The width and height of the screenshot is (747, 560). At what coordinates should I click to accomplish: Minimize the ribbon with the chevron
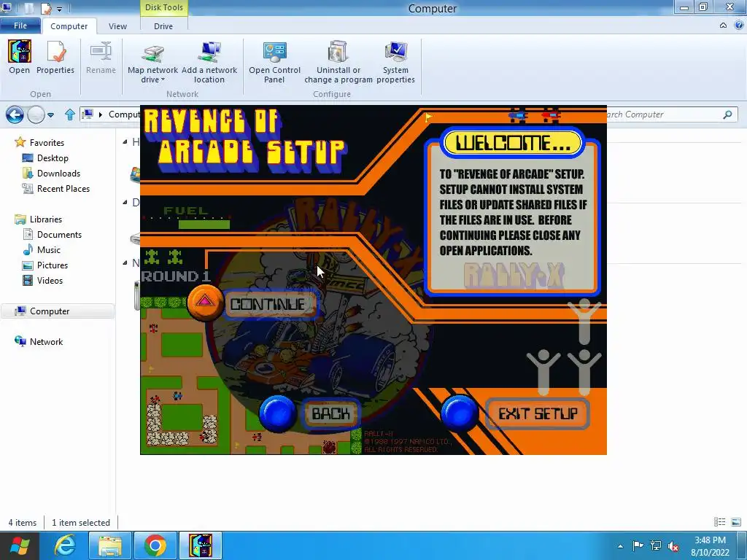(723, 26)
